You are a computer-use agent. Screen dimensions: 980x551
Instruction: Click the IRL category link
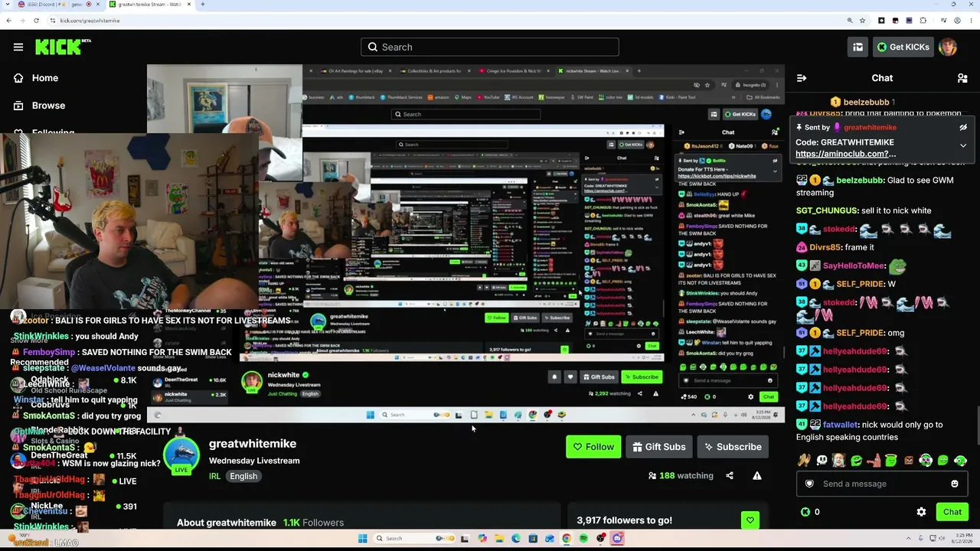coord(214,476)
